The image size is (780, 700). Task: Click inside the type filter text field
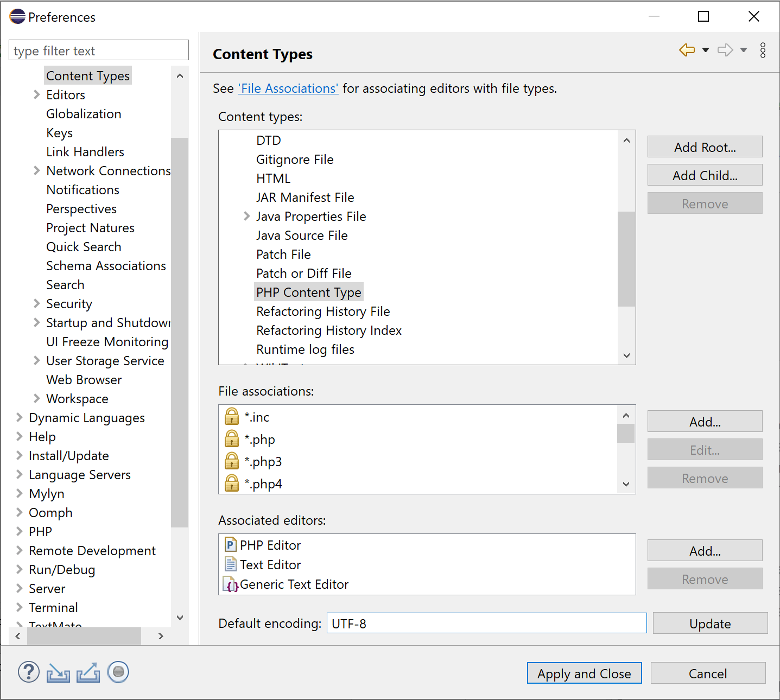(x=98, y=50)
